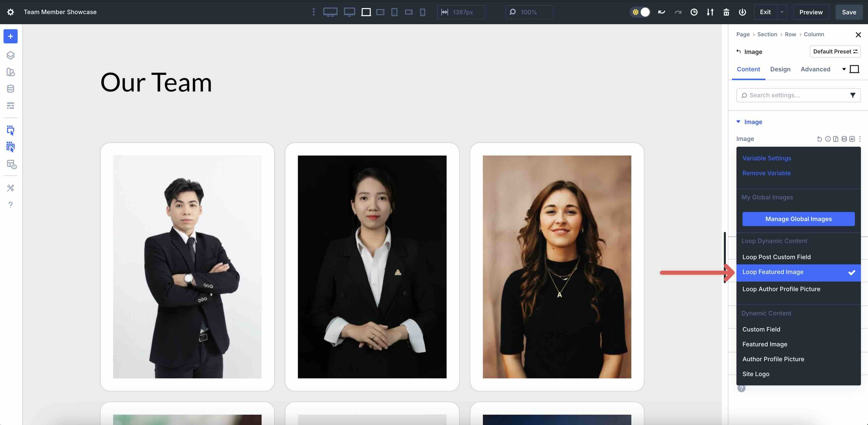
Task: Add a new element with the plus icon
Action: 10,36
